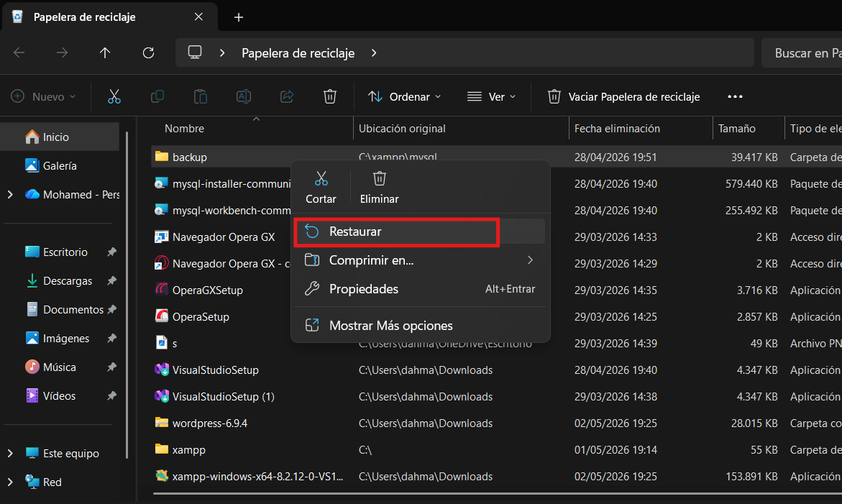Open the Ver view dropdown

491,96
